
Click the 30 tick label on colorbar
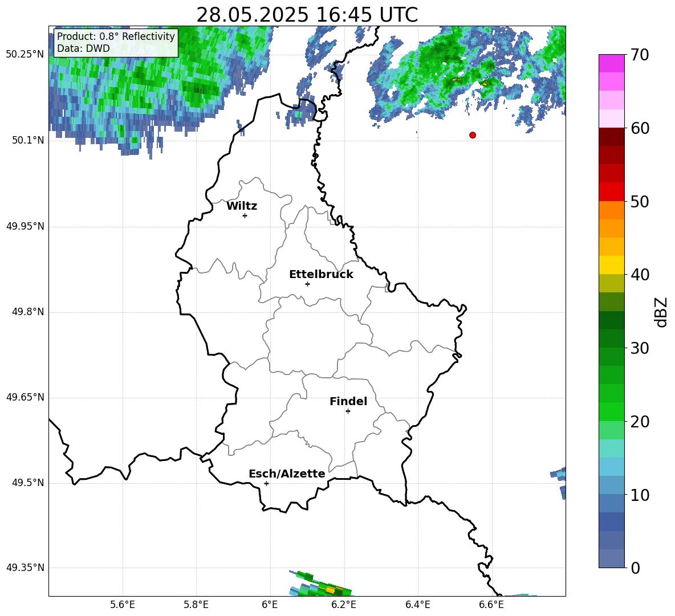639,348
